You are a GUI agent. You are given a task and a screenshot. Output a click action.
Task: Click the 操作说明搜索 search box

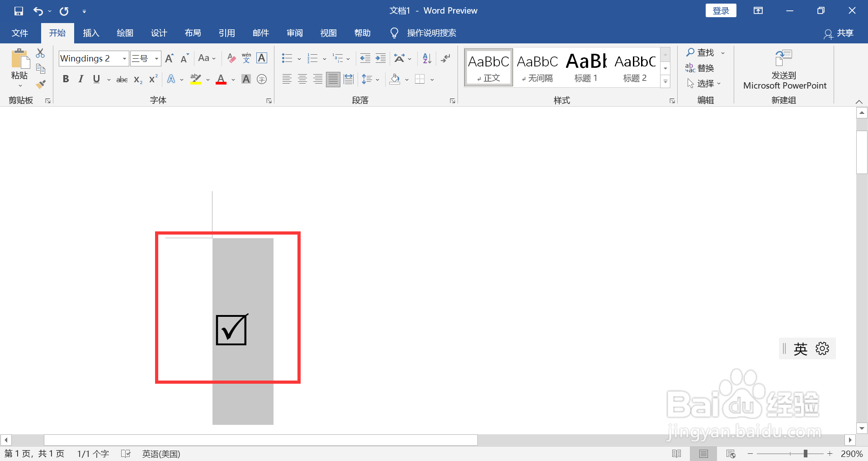click(432, 33)
